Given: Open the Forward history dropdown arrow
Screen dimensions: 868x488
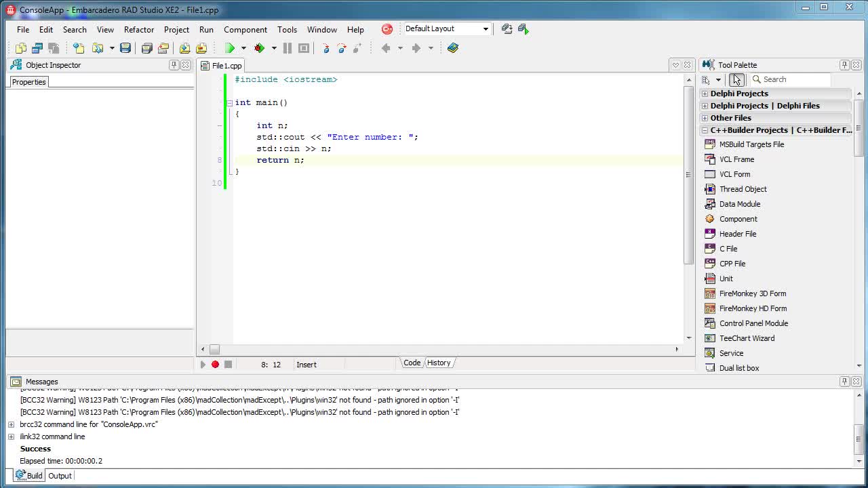Looking at the screenshot, I should click(x=431, y=48).
